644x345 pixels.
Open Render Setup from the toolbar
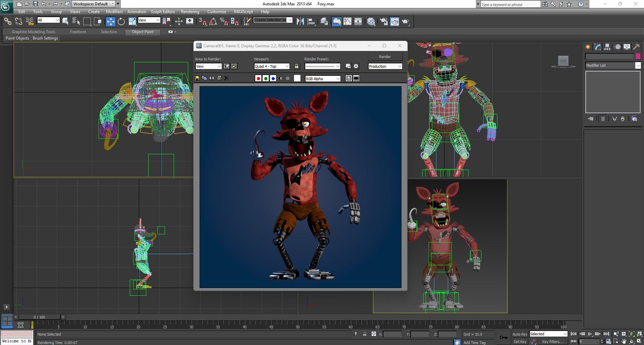click(x=383, y=21)
